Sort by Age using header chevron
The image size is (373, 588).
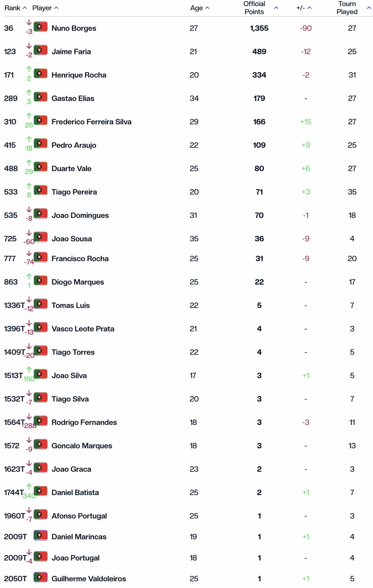coord(207,8)
